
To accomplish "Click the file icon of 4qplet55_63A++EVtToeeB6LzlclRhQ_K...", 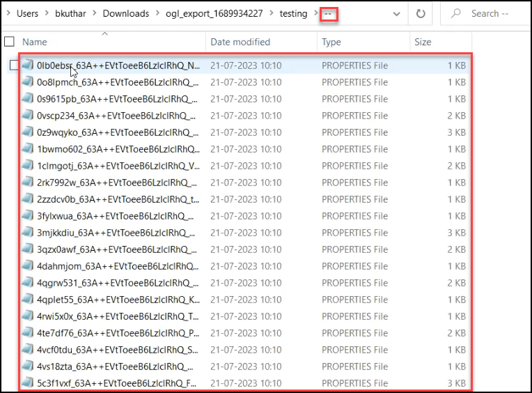I will (x=28, y=299).
